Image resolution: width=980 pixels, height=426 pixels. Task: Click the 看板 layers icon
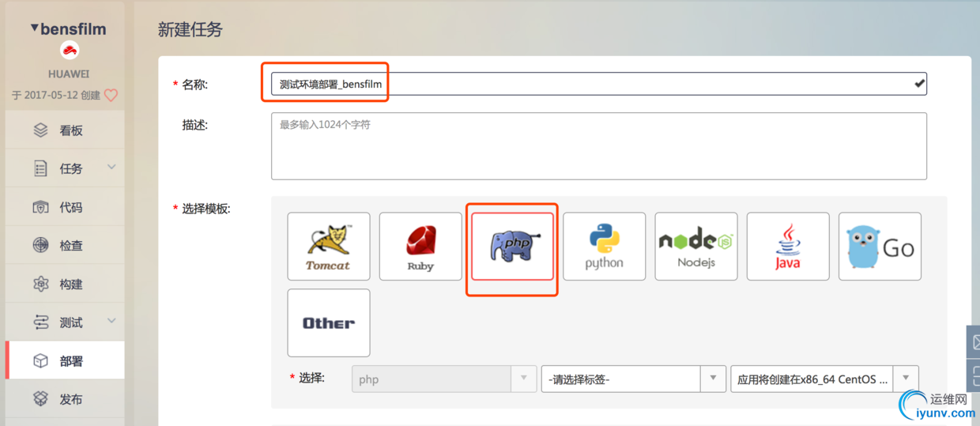point(41,130)
